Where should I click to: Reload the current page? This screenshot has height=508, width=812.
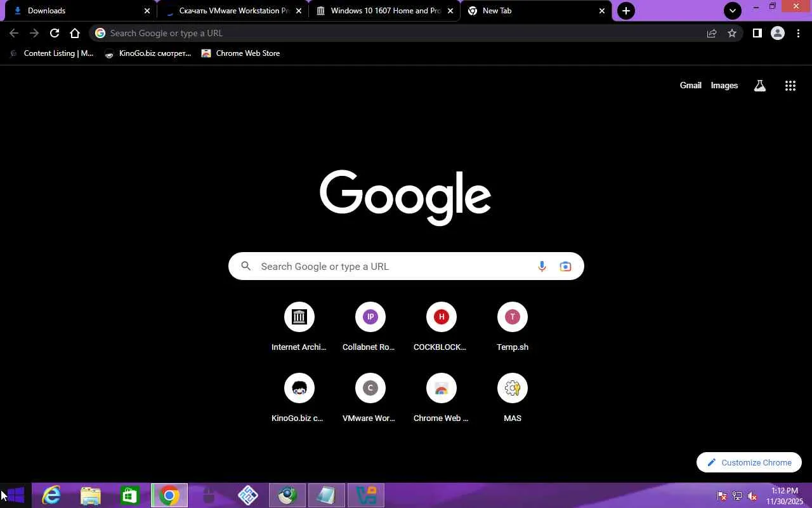[55, 33]
